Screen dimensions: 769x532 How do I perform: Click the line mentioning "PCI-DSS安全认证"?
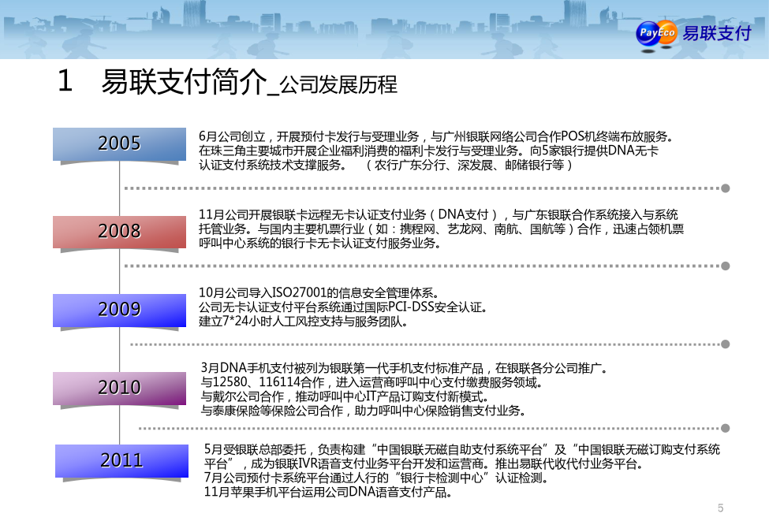343,307
